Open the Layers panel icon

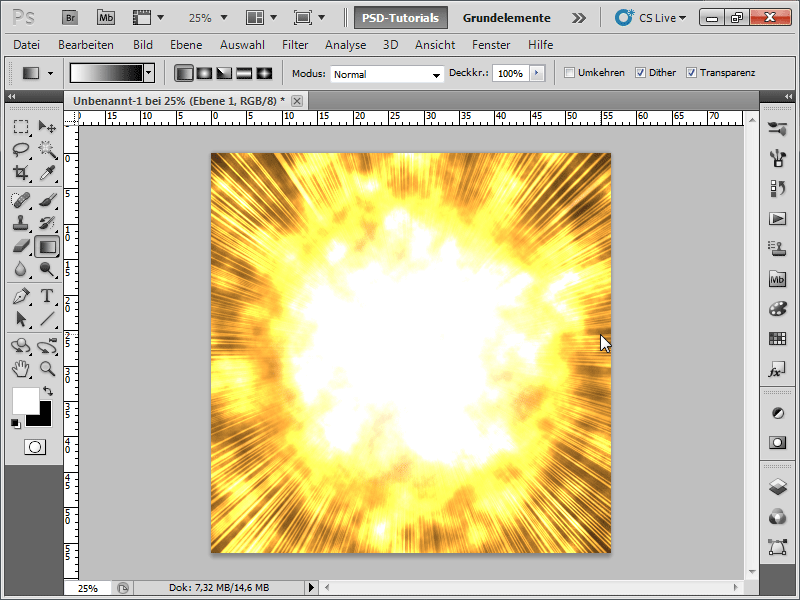point(777,486)
